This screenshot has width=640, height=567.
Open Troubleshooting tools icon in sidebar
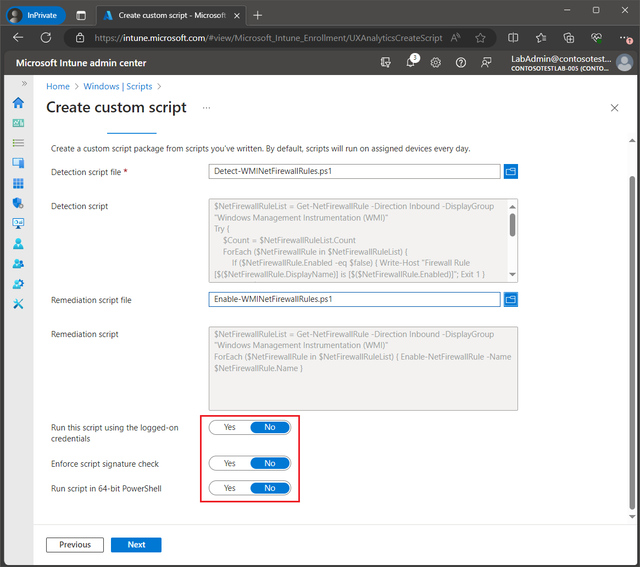coord(18,304)
